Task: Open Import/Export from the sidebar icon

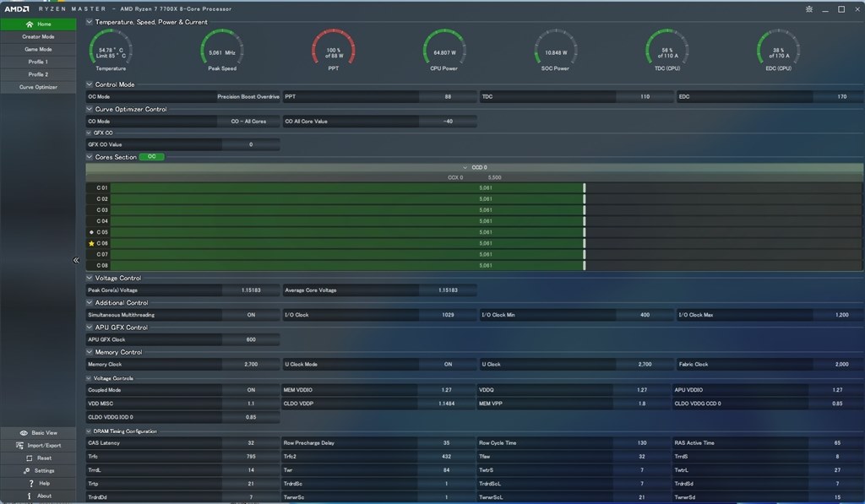Action: point(20,446)
